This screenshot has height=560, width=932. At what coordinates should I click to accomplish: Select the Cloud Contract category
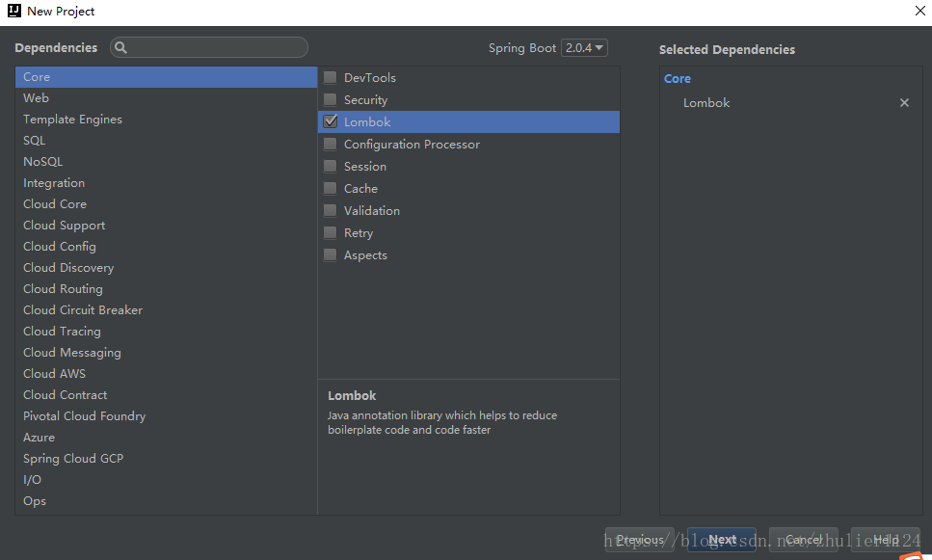(167, 395)
